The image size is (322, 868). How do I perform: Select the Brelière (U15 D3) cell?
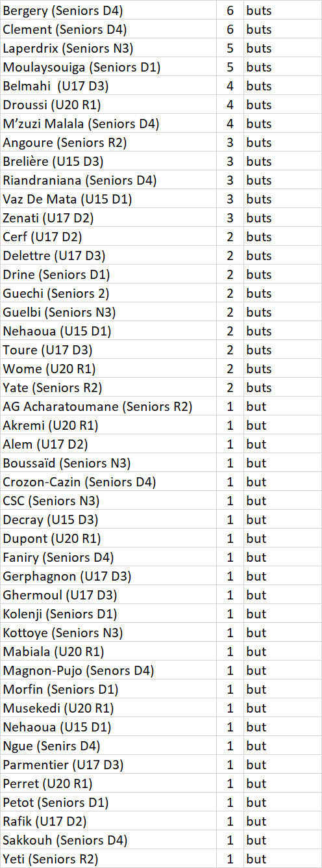(x=108, y=161)
